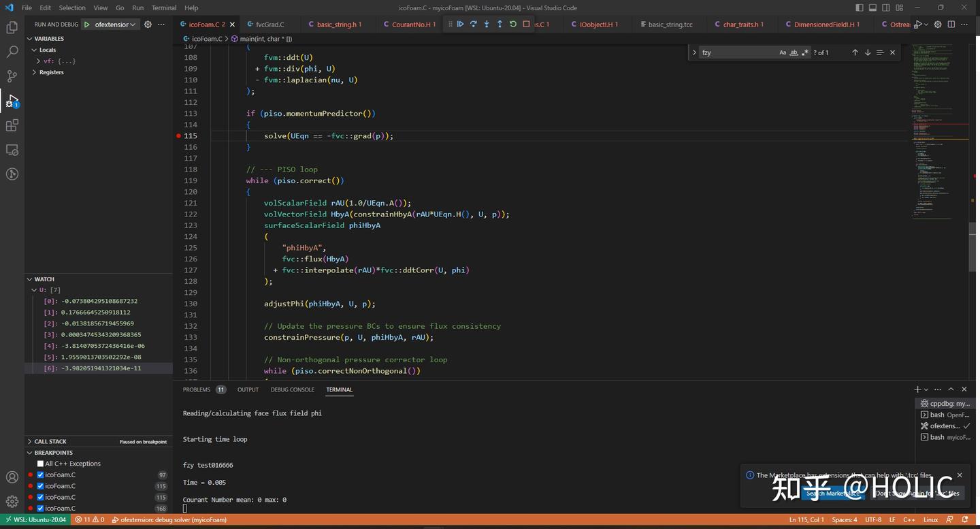
Task: Step Into the current function
Action: pyautogui.click(x=487, y=24)
